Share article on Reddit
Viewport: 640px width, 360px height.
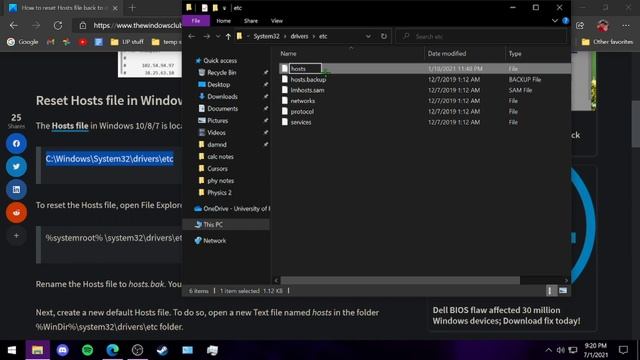click(x=16, y=212)
